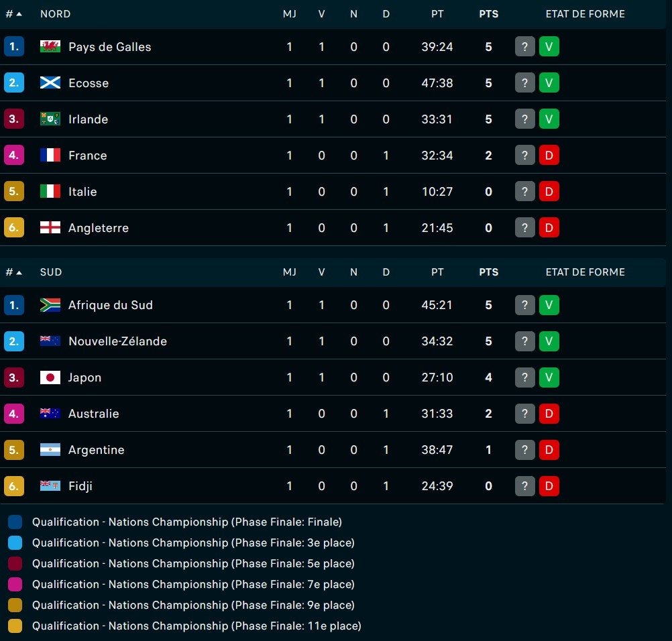The height and width of the screenshot is (641, 672).
Task: Click Nouvelle-Zélande's rank 2 badge
Action: [x=13, y=341]
